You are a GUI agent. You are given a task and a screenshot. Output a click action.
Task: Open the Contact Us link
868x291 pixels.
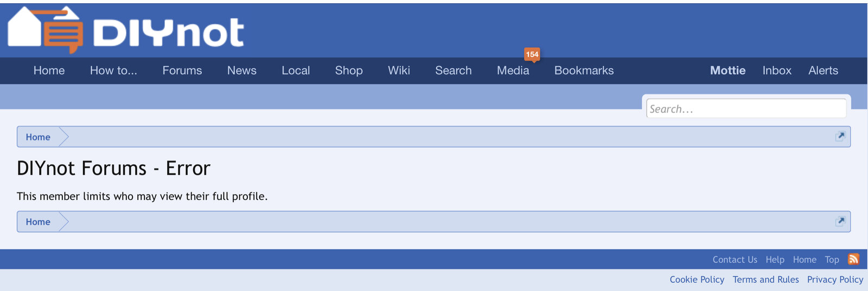pyautogui.click(x=735, y=260)
